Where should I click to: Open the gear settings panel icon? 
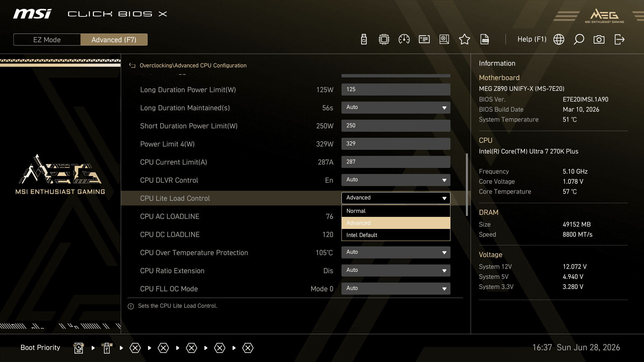(x=444, y=40)
